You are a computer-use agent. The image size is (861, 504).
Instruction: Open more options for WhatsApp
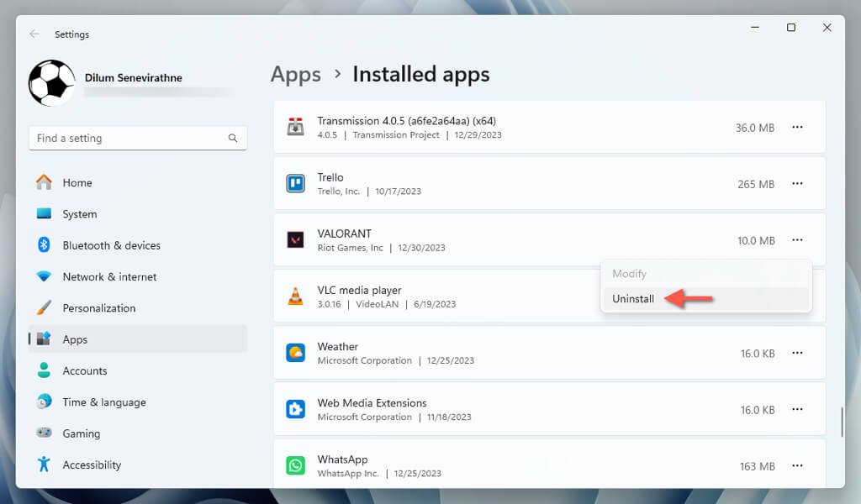(797, 465)
